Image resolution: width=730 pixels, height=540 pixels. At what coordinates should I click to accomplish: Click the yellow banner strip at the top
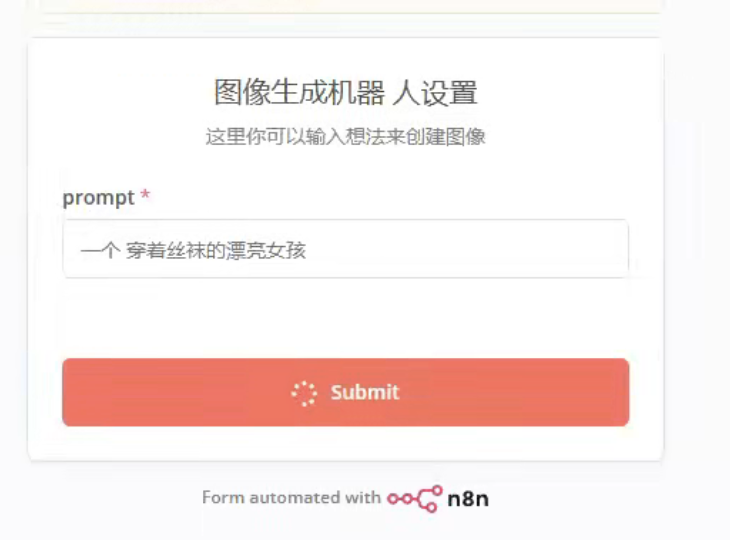pos(349,6)
